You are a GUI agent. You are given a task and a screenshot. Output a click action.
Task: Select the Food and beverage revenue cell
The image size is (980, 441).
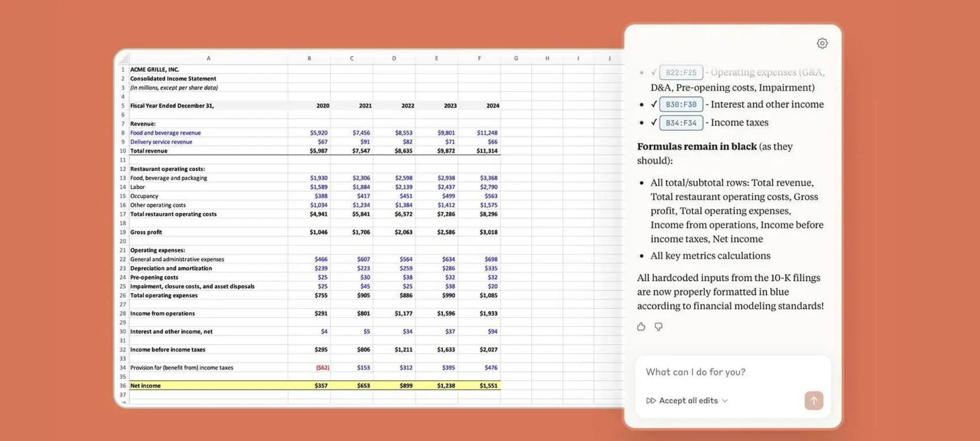click(165, 132)
